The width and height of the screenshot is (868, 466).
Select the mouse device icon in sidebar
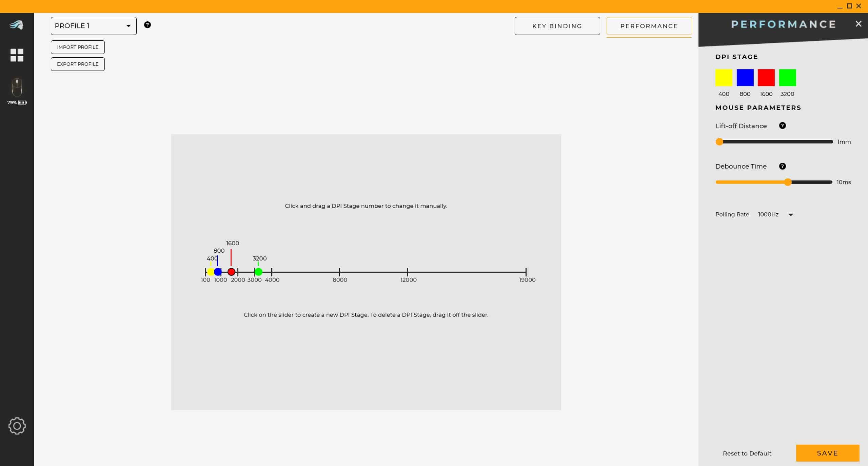(17, 88)
